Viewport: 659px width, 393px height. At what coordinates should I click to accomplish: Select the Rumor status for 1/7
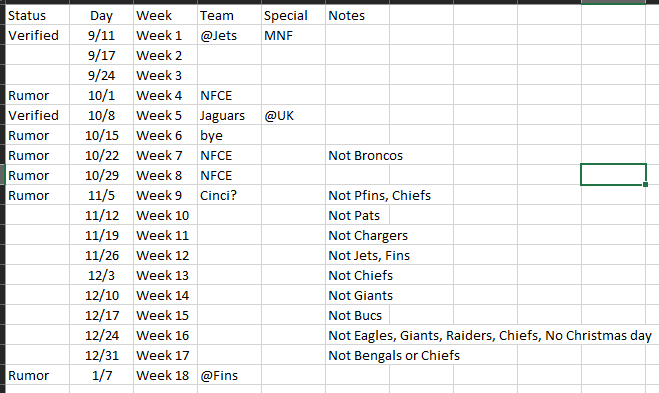click(x=37, y=375)
